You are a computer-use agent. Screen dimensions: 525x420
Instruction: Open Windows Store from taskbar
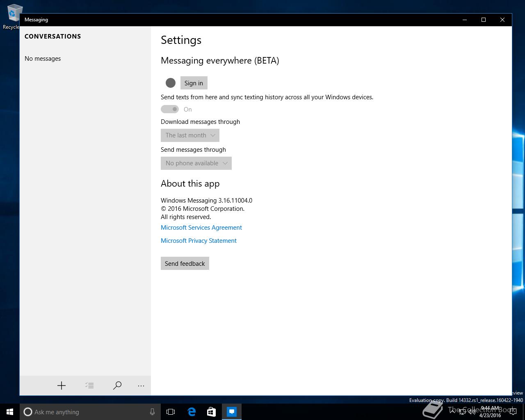pos(212,412)
